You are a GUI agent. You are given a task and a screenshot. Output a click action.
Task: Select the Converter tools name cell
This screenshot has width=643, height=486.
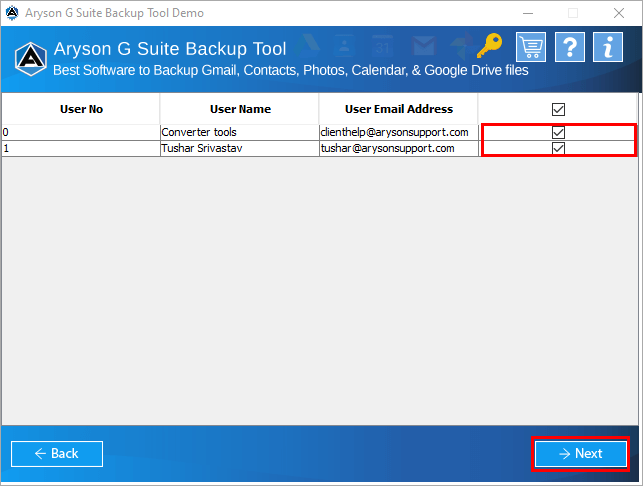click(239, 132)
